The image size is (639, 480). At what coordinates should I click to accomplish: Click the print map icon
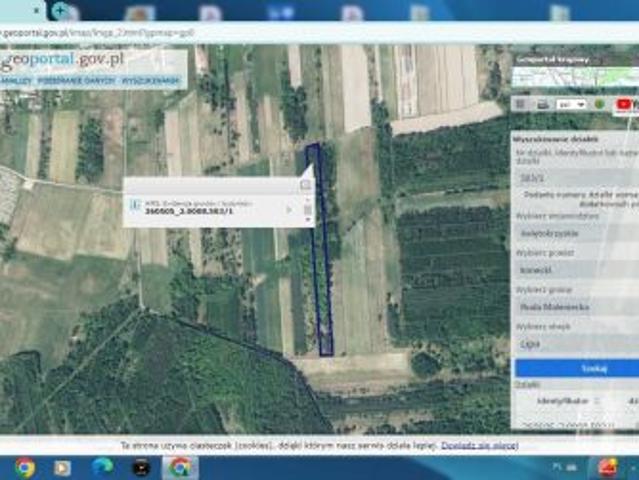point(543,105)
